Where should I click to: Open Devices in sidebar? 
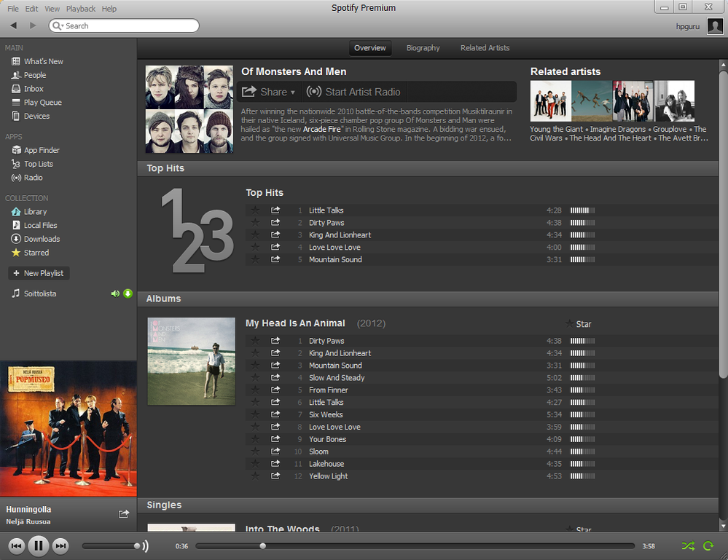[31, 116]
